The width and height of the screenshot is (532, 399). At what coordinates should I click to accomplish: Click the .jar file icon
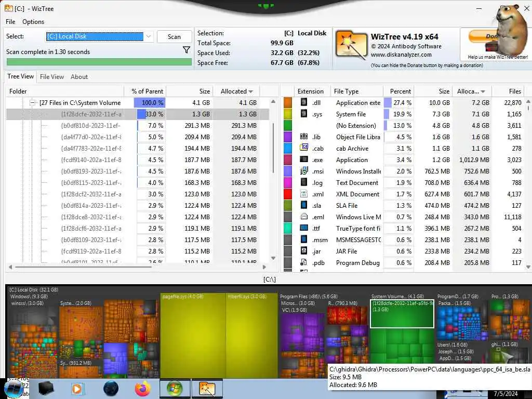coord(303,251)
